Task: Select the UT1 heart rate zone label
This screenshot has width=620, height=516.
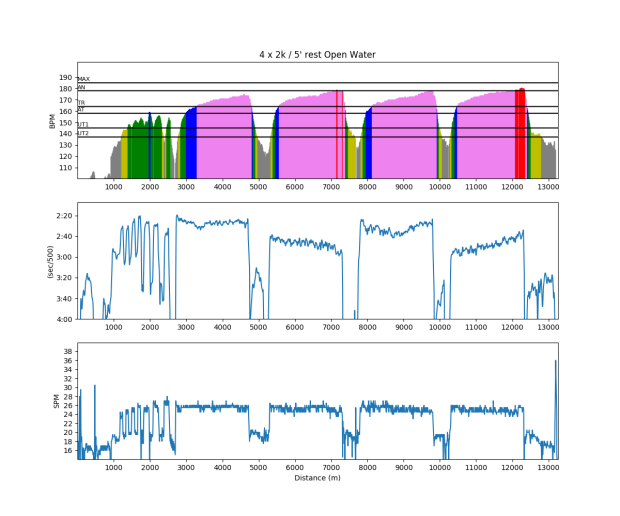Action: 84,125
